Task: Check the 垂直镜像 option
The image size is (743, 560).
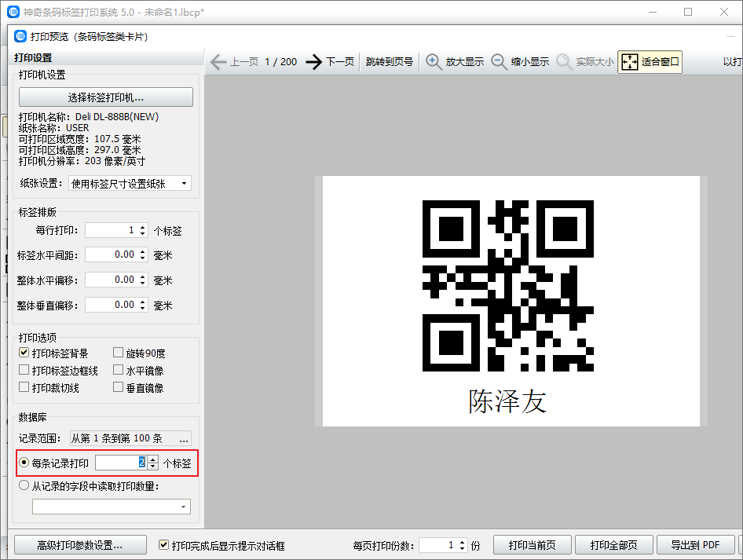Action: tap(118, 387)
